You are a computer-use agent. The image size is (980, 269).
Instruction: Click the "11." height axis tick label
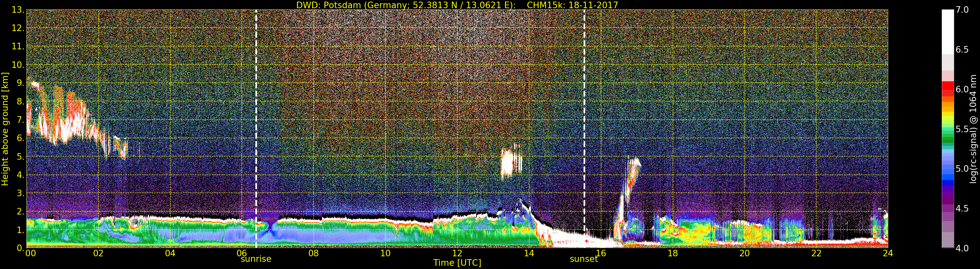pos(18,46)
